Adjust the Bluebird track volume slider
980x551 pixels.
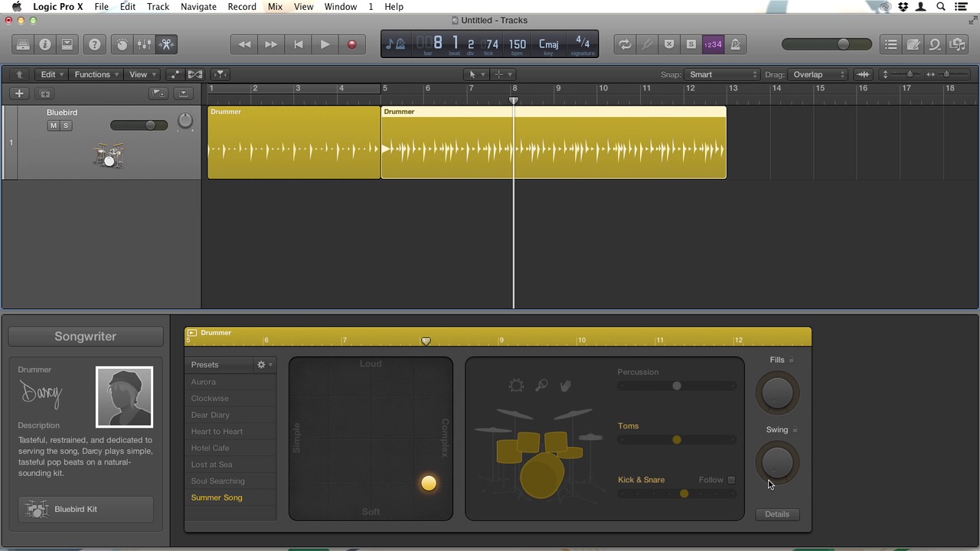[139, 126]
